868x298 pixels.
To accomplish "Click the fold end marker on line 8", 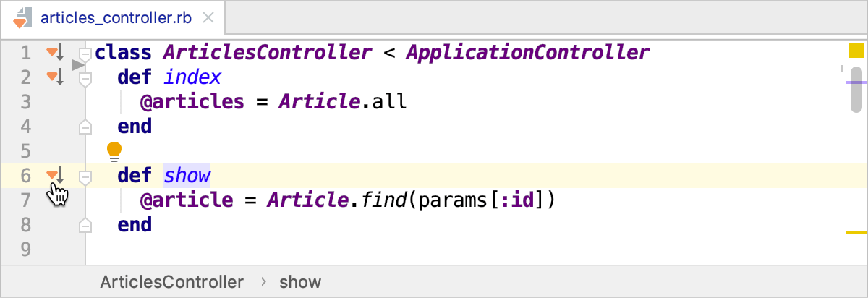I will tap(85, 225).
